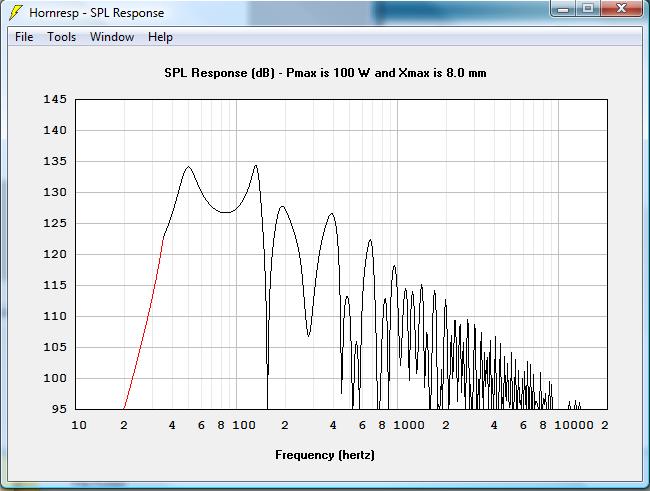650x491 pixels.
Task: Click the 130 value on vertical axis
Action: (x=55, y=192)
